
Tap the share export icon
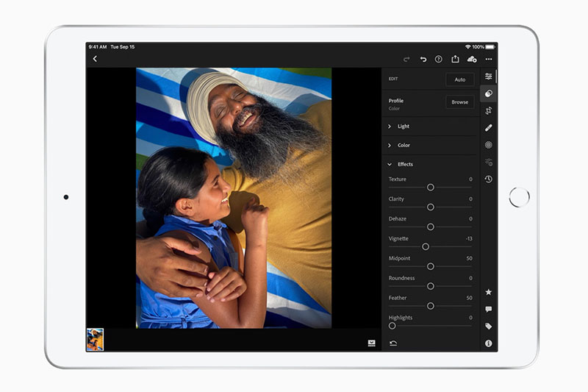pyautogui.click(x=455, y=59)
